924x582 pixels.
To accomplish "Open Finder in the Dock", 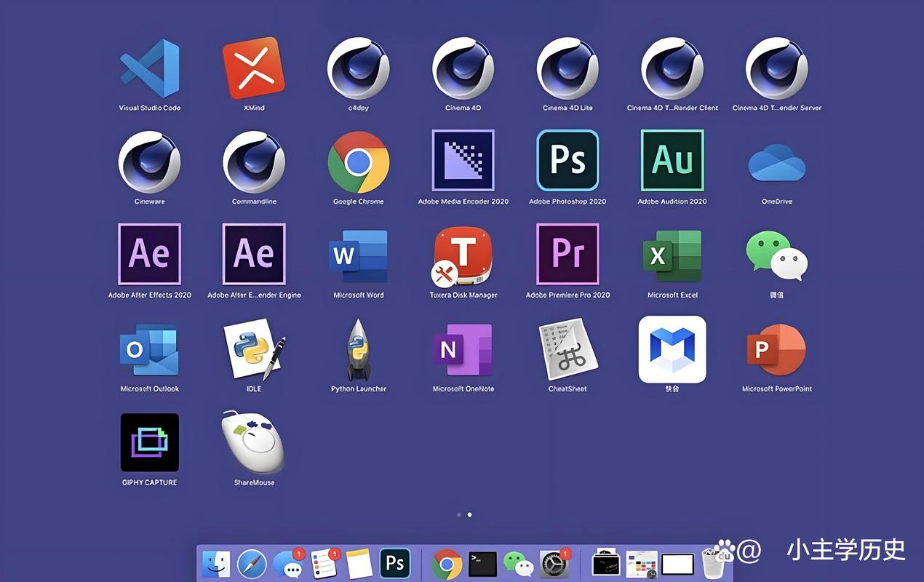I will point(216,564).
